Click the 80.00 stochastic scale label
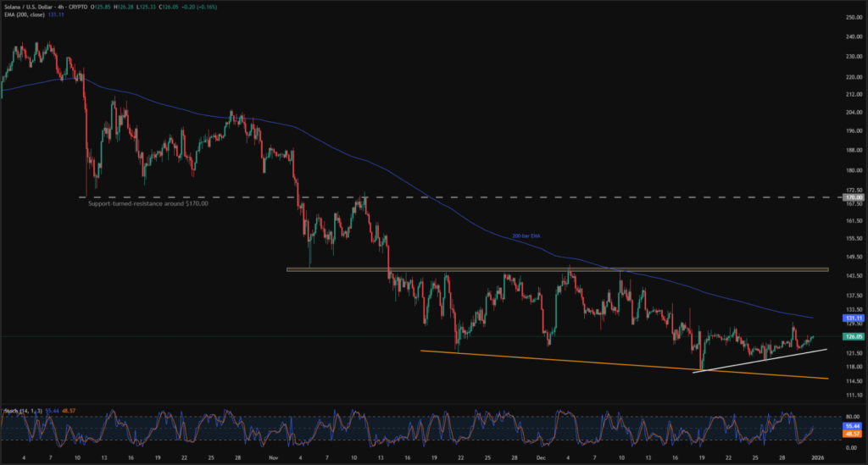This screenshot has height=465, width=868. [x=853, y=417]
